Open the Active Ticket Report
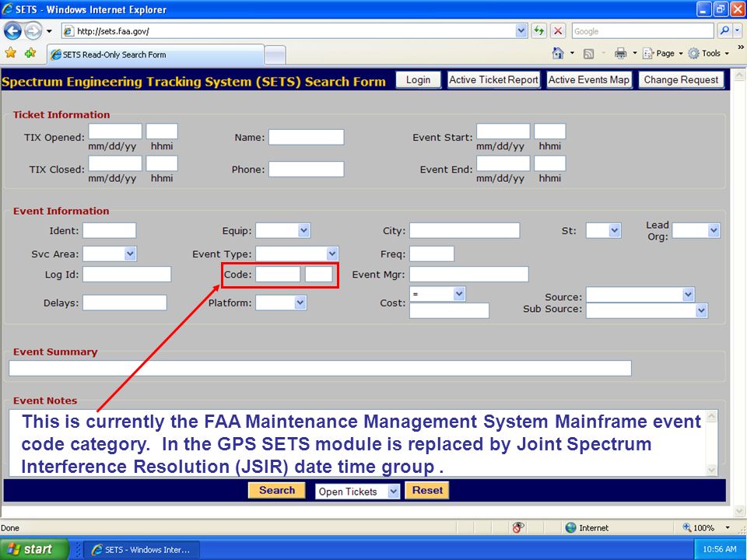747x560 pixels. click(493, 80)
